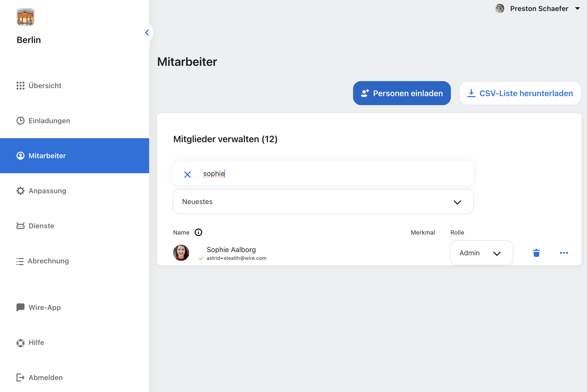Click Preston Schaefer's avatar
This screenshot has width=587, height=392.
(500, 9)
